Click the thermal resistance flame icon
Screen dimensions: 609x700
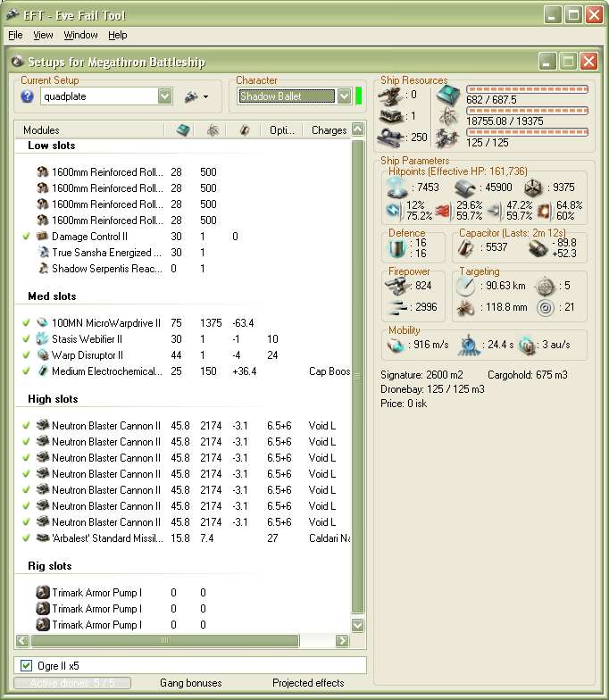(443, 211)
